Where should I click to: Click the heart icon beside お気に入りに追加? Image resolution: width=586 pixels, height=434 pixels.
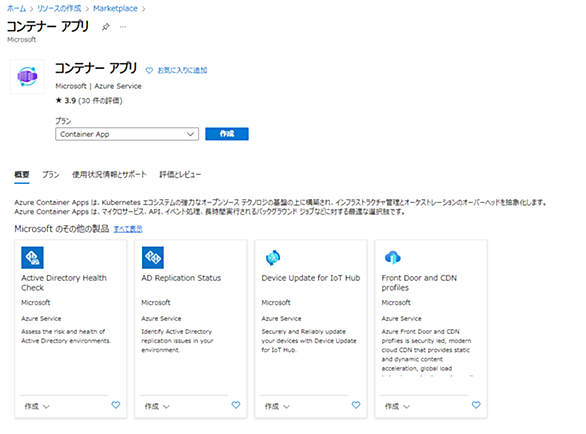(x=149, y=70)
